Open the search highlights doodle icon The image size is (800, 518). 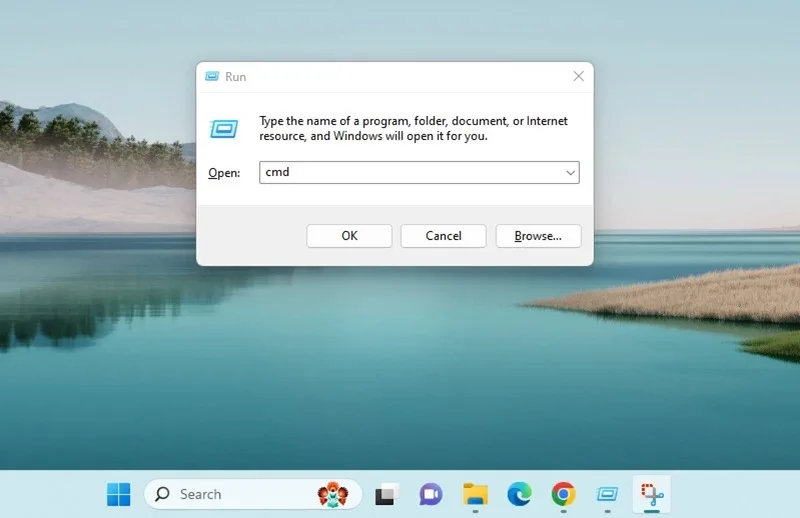point(333,494)
